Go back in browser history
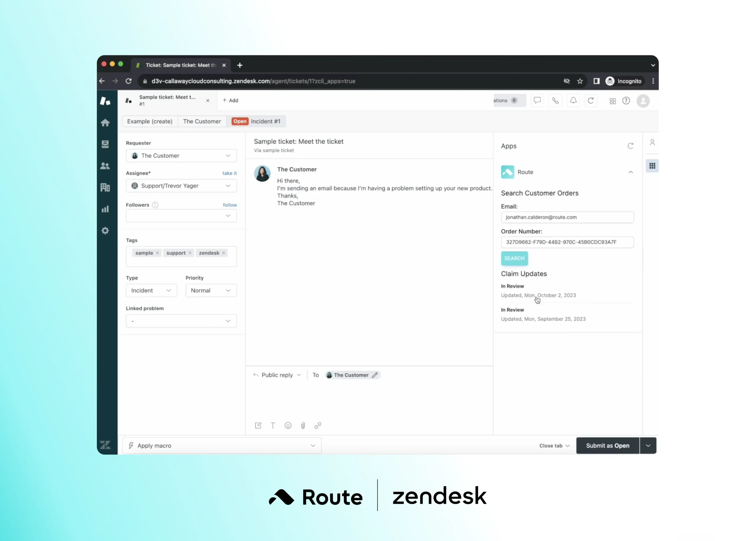The image size is (756, 541). 102,81
